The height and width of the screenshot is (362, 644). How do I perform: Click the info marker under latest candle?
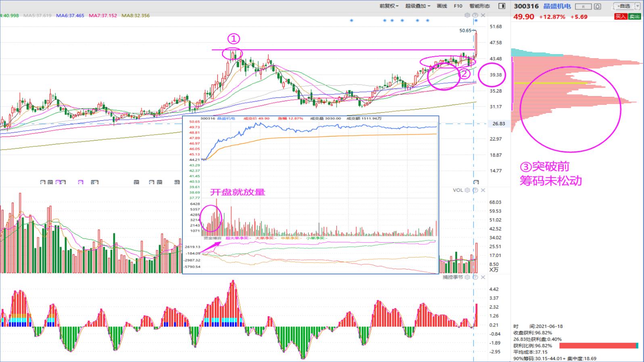click(476, 182)
